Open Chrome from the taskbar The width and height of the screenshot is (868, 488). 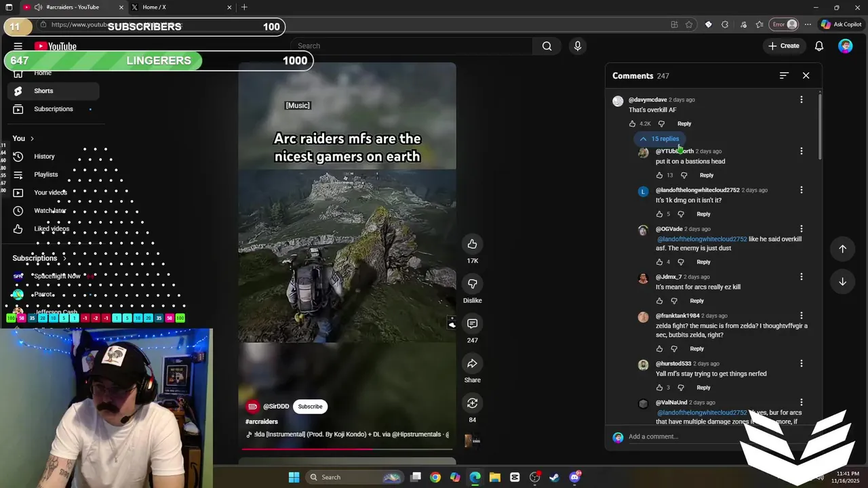click(435, 477)
